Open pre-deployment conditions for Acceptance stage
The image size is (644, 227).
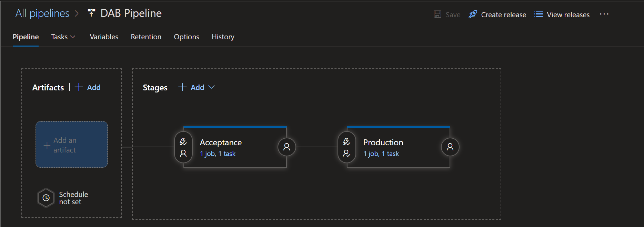(x=183, y=147)
